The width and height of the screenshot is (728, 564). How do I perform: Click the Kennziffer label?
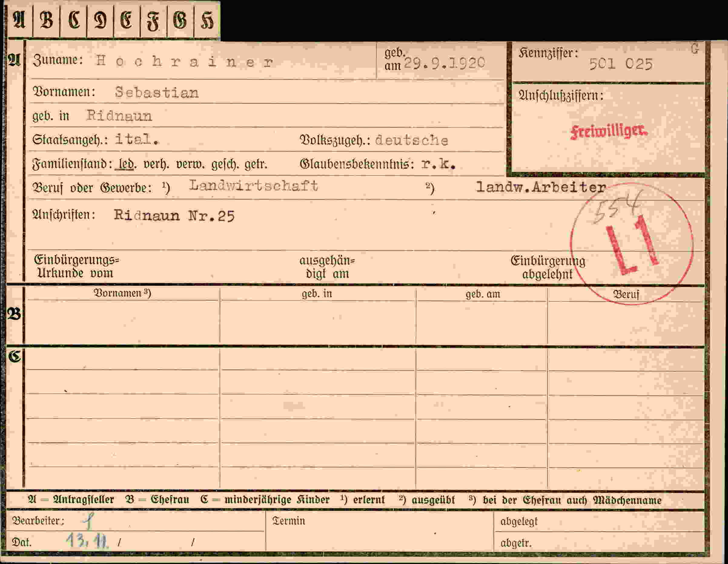click(x=549, y=53)
